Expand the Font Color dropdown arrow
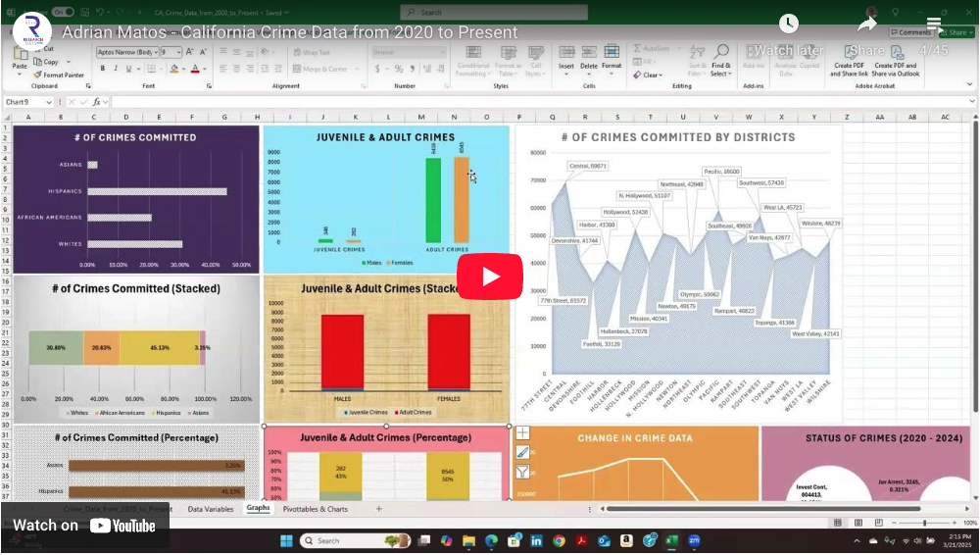Screen dimensions: 980x555 (205, 69)
